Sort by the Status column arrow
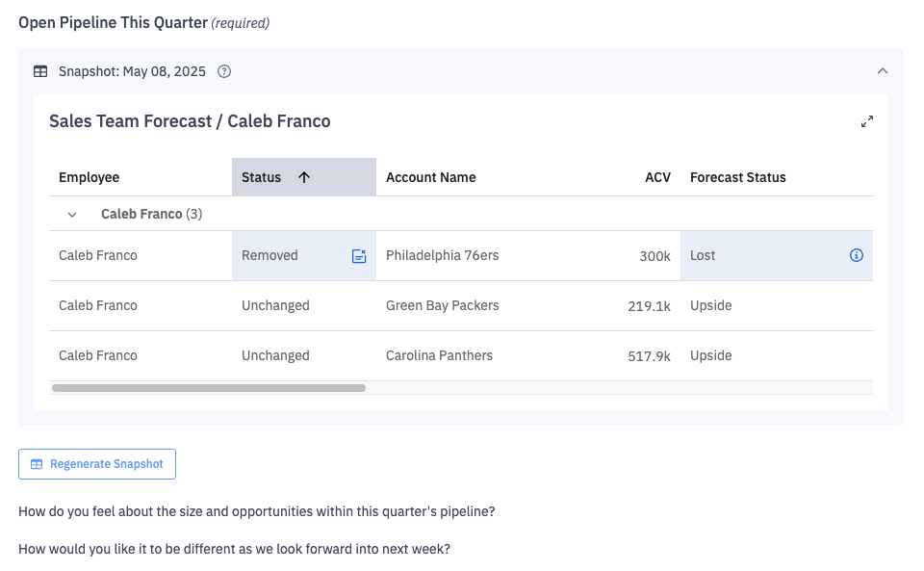The height and width of the screenshot is (571, 924). (x=304, y=177)
